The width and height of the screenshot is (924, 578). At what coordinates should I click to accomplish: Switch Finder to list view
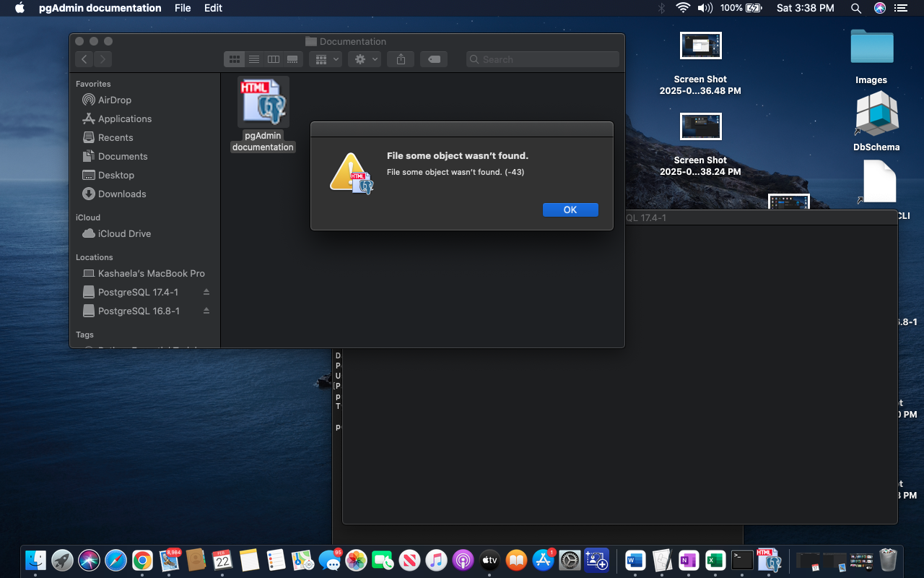click(254, 59)
